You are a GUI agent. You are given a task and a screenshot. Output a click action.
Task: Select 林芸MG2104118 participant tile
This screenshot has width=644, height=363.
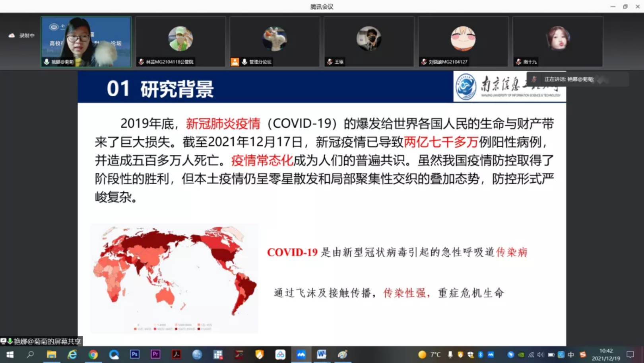click(x=180, y=42)
